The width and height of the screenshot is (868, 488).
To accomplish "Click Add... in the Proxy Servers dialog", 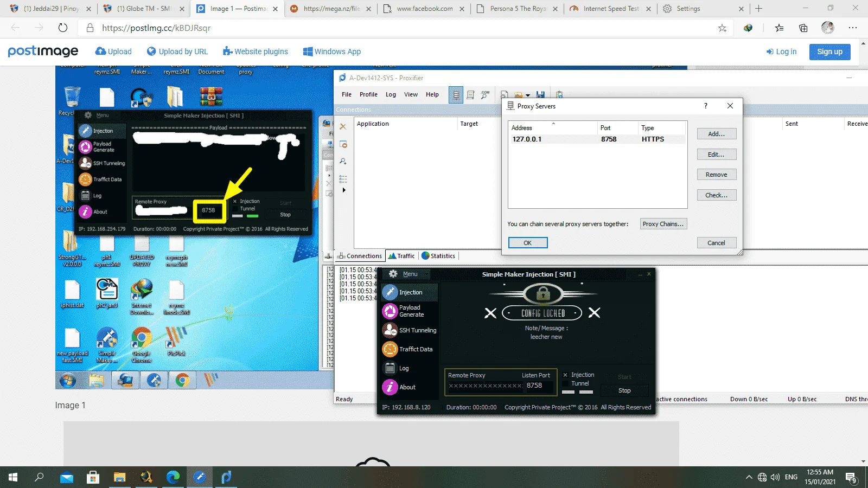I will [x=716, y=134].
